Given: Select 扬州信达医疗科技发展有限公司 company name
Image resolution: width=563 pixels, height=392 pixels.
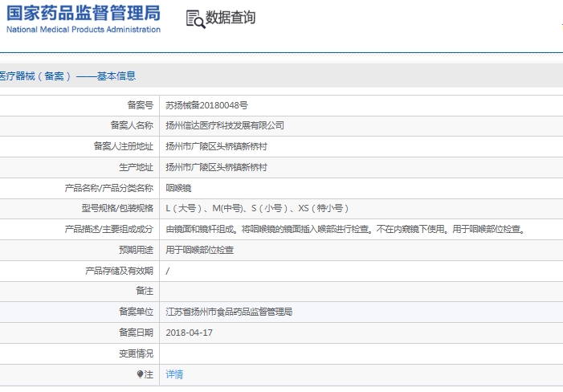Looking at the screenshot, I should pos(225,125).
